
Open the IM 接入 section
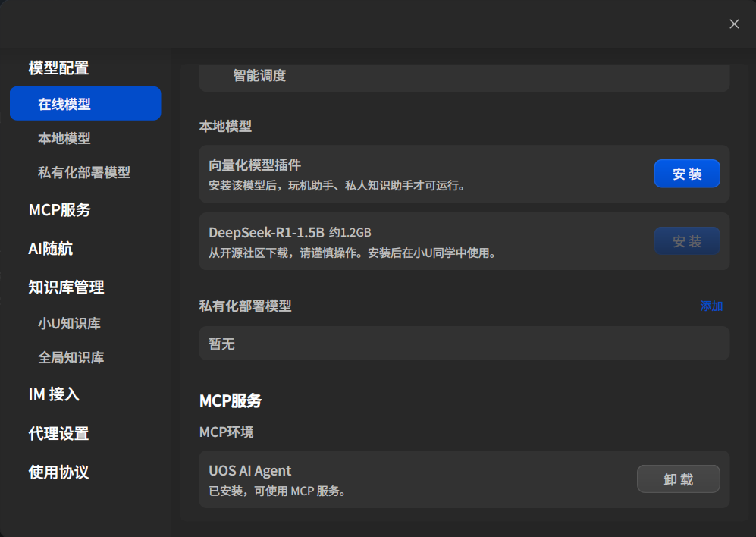click(54, 394)
